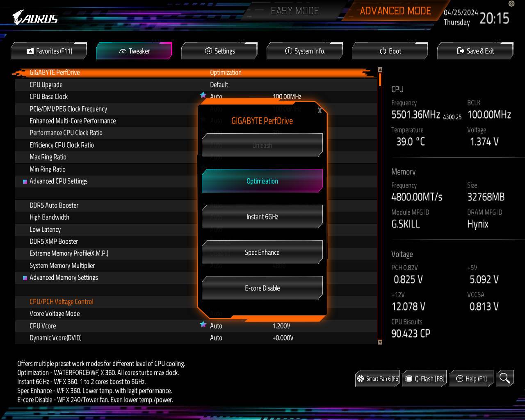Open search with the magnifier icon
The width and height of the screenshot is (525, 420).
[x=504, y=378]
